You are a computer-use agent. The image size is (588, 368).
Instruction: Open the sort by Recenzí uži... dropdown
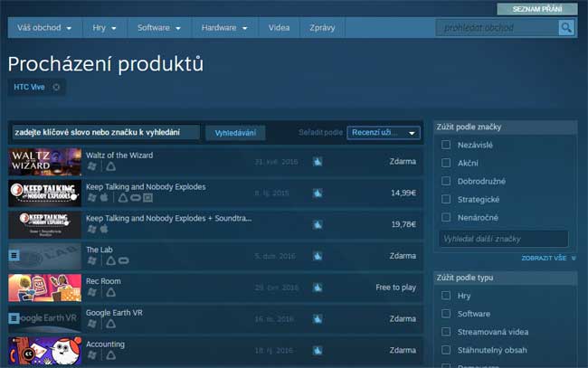point(384,133)
